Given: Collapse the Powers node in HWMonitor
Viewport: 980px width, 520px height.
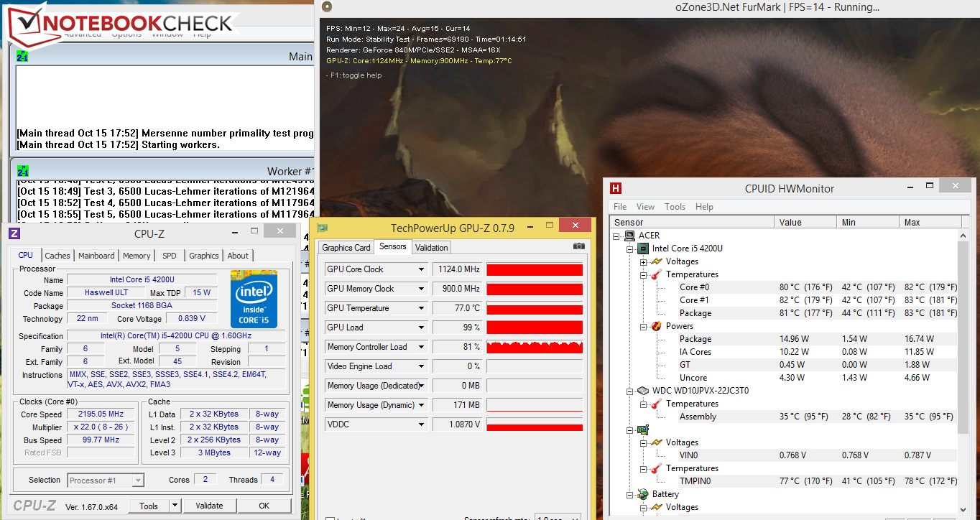Looking at the screenshot, I should (x=644, y=326).
